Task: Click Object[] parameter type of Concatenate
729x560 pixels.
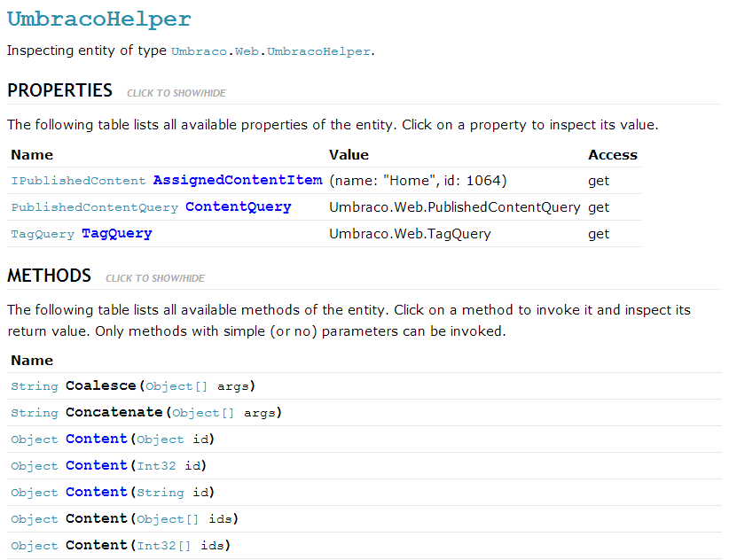Action: click(x=203, y=413)
